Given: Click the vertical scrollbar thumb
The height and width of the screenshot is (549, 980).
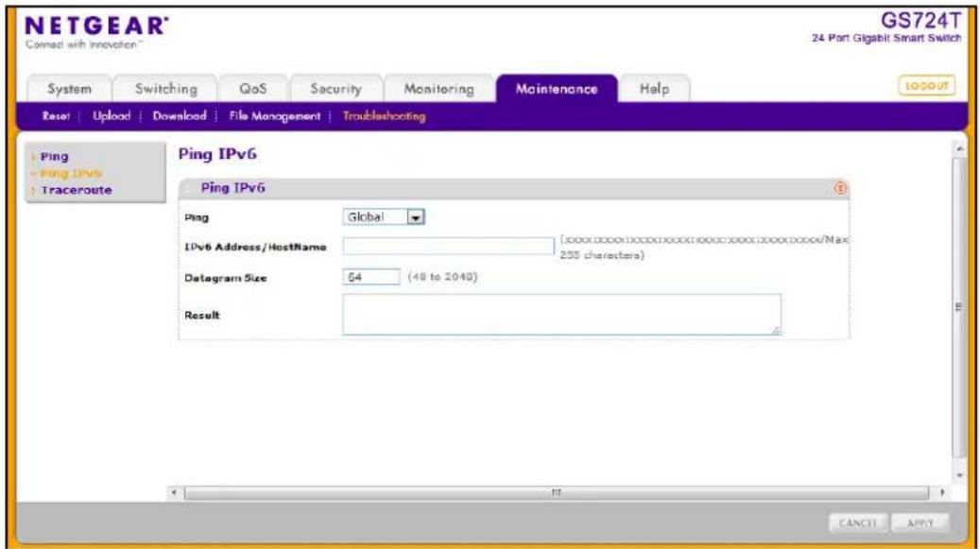Looking at the screenshot, I should (x=959, y=307).
